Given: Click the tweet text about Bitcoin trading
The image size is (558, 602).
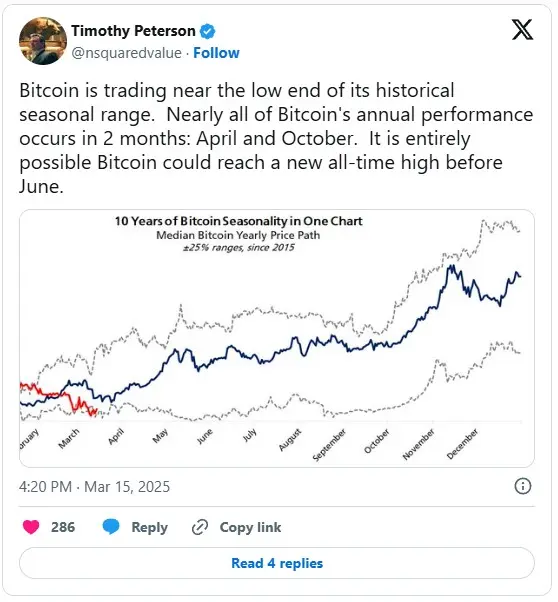Looking at the screenshot, I should click(x=276, y=138).
